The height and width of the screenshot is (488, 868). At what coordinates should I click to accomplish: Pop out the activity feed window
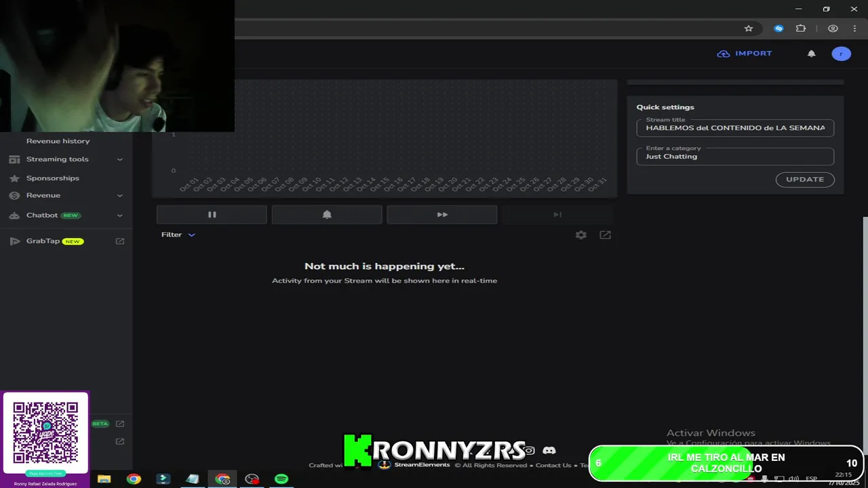606,235
